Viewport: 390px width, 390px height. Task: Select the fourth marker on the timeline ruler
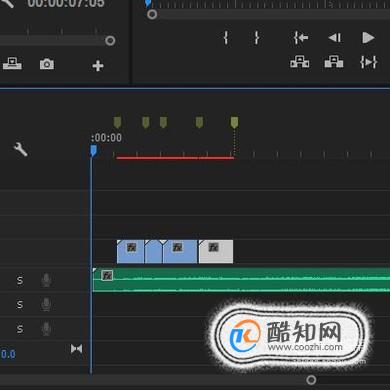(199, 122)
